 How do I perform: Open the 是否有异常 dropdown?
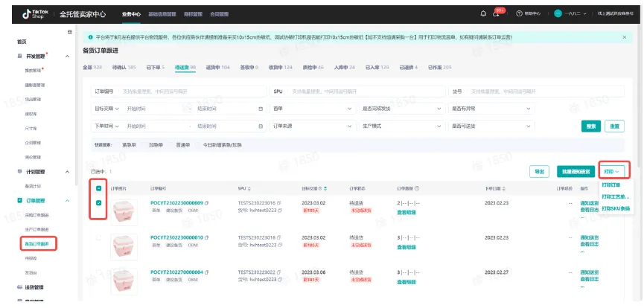click(x=491, y=109)
